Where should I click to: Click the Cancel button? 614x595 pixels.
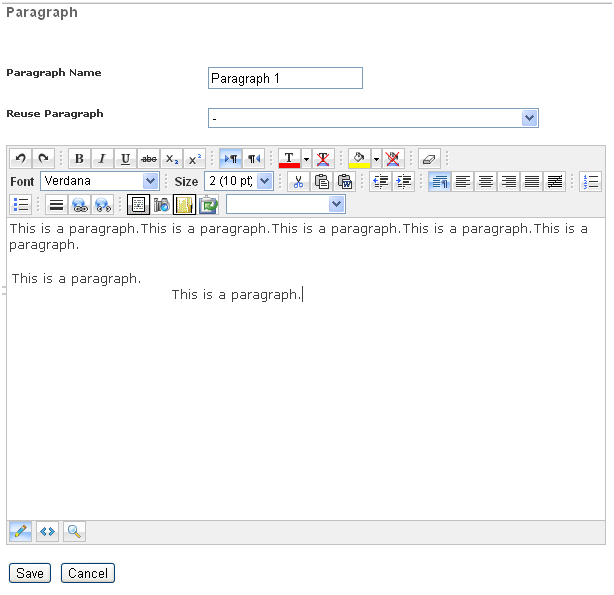[x=88, y=573]
